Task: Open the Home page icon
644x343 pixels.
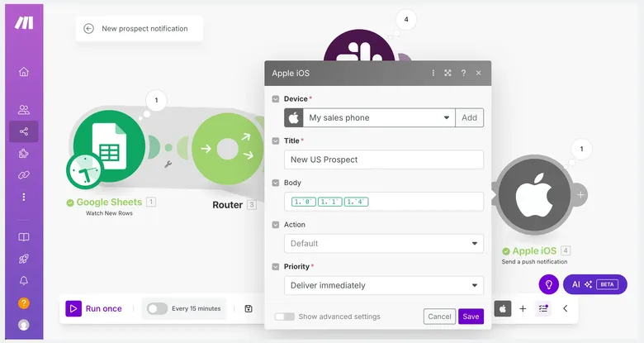Action: (x=24, y=72)
